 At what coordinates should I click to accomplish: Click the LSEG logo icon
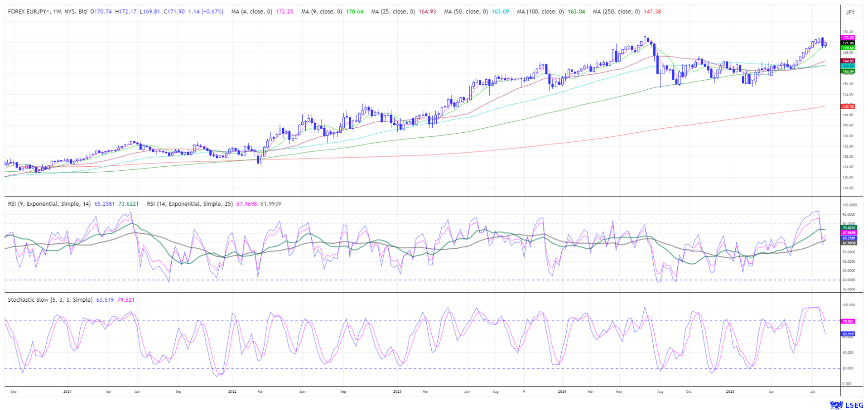(x=836, y=405)
